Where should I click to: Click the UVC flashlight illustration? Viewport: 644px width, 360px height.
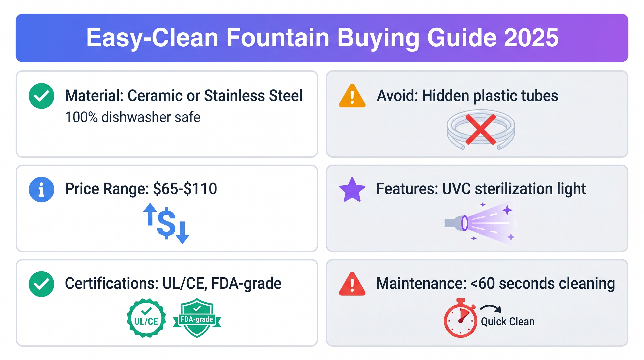click(x=479, y=223)
